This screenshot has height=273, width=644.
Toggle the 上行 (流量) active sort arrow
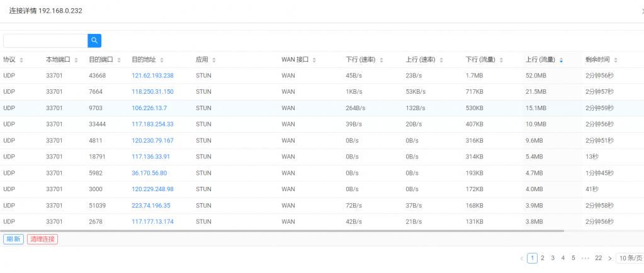pyautogui.click(x=561, y=60)
